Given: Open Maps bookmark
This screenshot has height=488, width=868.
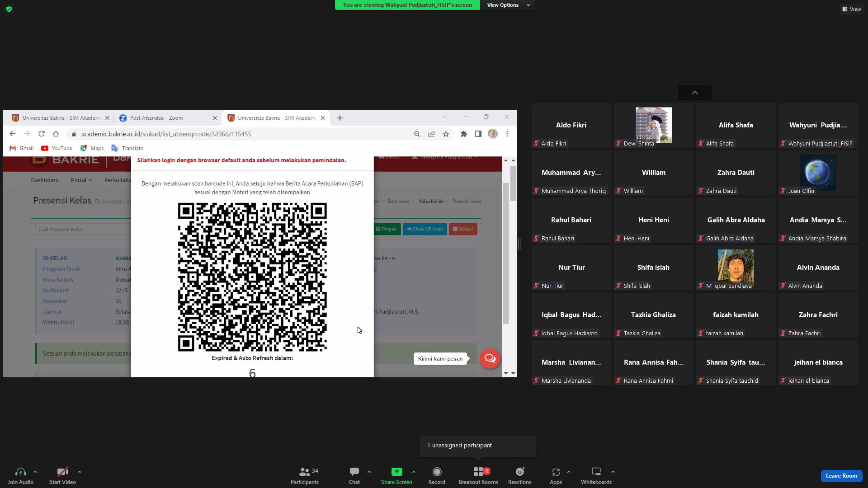Looking at the screenshot, I should [x=92, y=148].
